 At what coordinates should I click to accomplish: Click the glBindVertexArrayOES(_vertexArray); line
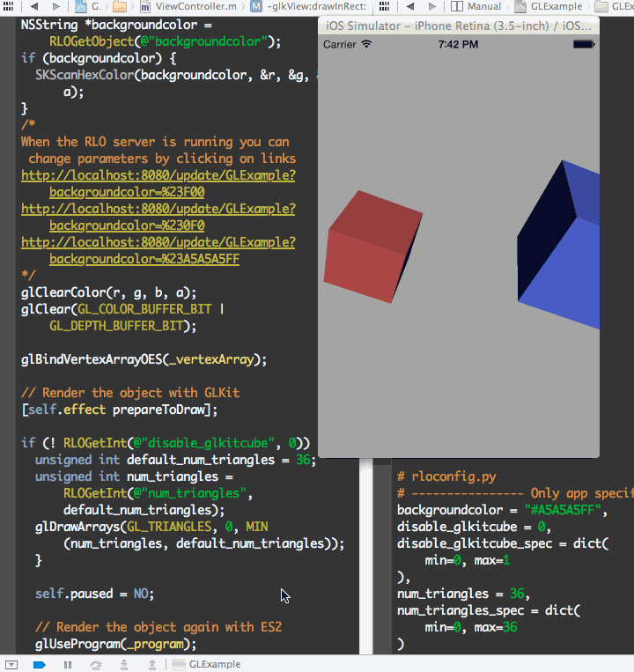tap(144, 359)
